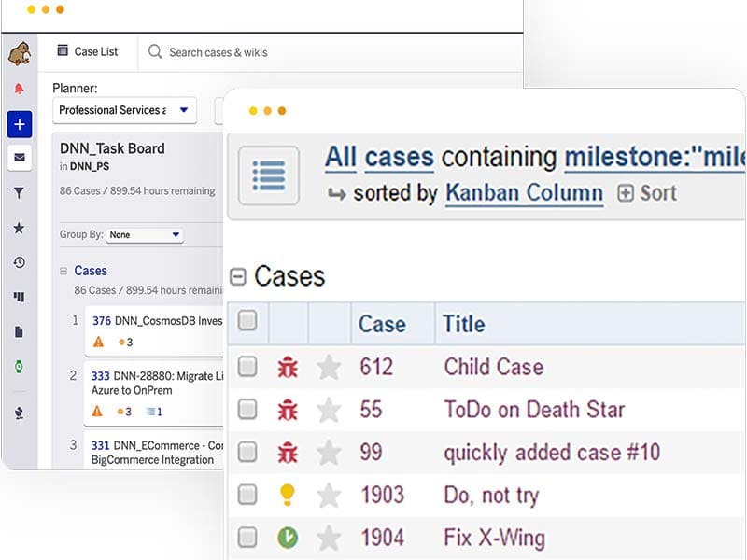Click the star favorites icon in sidebar
This screenshot has height=560, width=747.
[x=19, y=228]
